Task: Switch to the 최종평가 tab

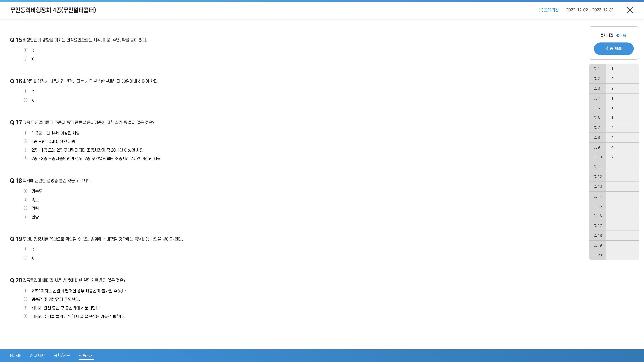Action: 86,355
